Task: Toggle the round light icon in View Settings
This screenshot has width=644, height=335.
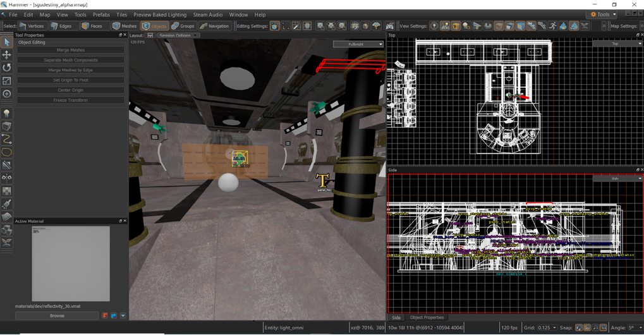Action: [x=434, y=26]
